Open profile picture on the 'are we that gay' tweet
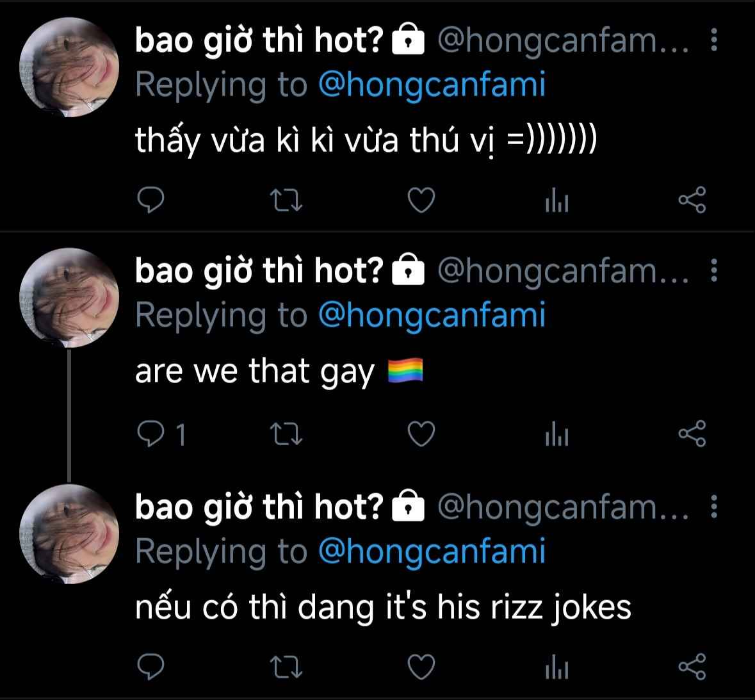This screenshot has width=755, height=700. point(70,298)
